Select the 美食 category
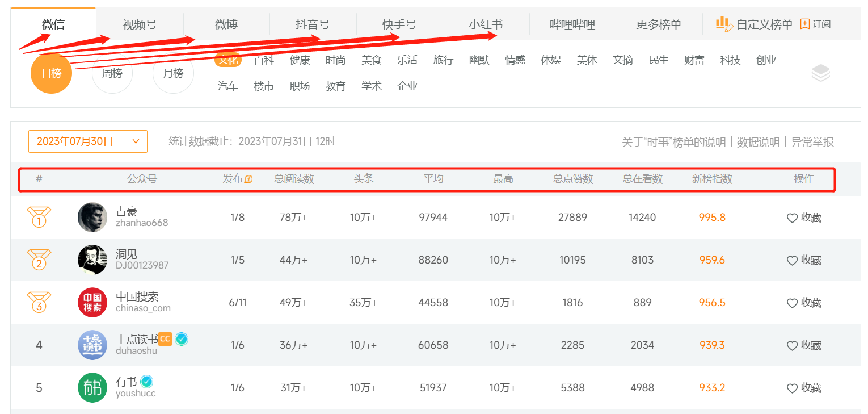Screen dimensions: 868x414 pos(372,60)
